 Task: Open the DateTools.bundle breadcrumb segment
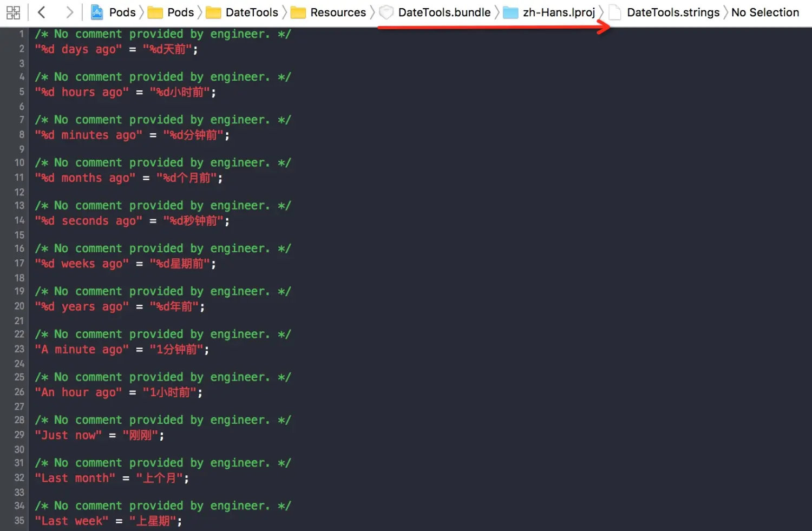(x=444, y=12)
